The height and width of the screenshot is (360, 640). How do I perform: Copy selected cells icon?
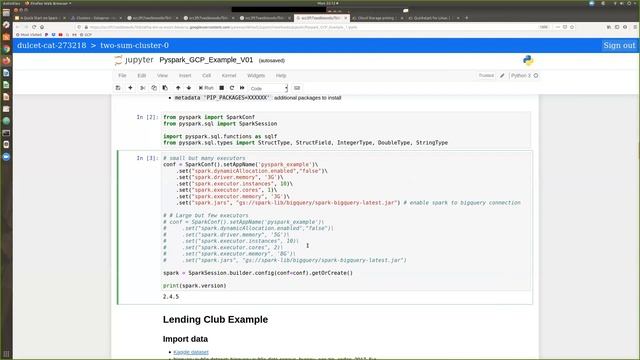[x=154, y=88]
